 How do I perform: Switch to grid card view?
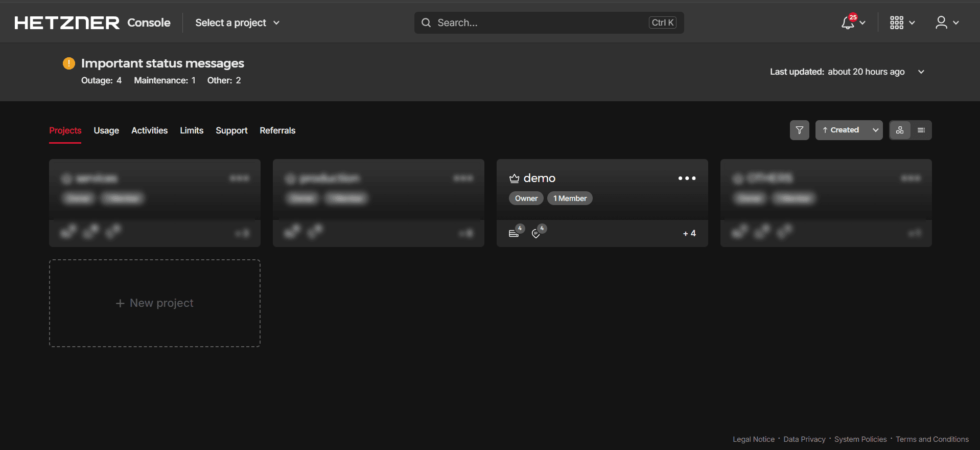[900, 130]
